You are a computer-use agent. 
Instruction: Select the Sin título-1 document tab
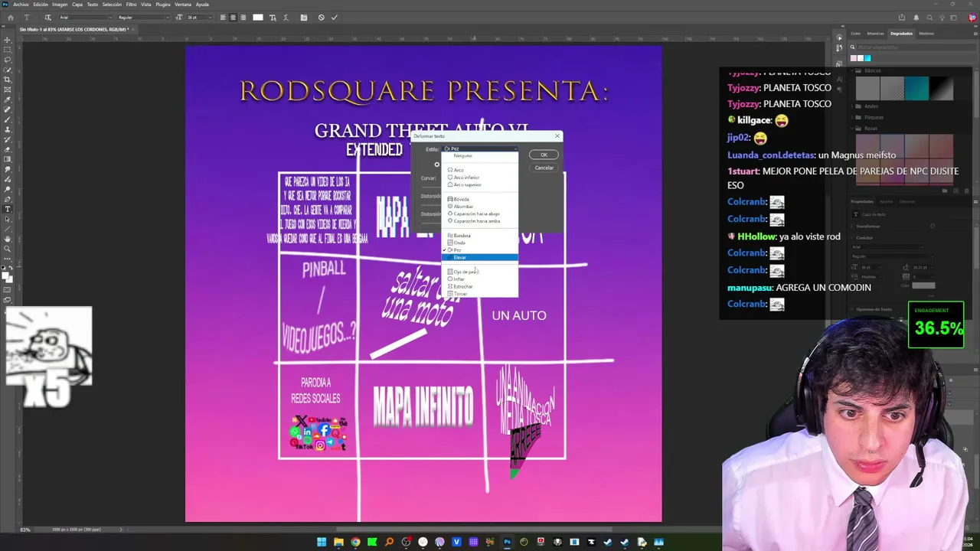click(74, 30)
